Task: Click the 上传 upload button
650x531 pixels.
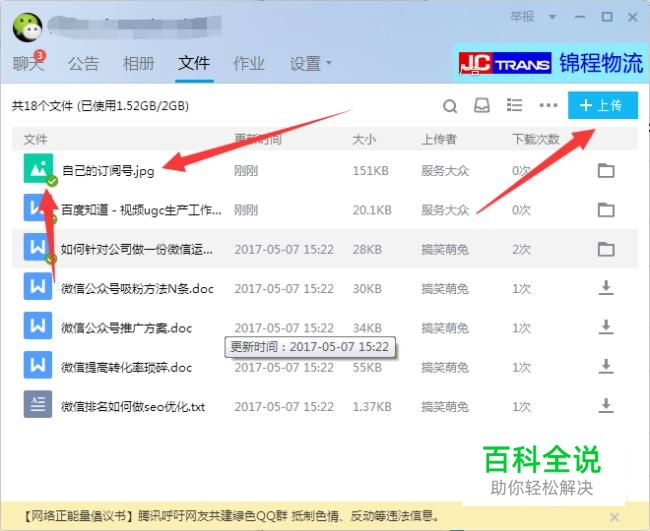Action: click(x=603, y=105)
